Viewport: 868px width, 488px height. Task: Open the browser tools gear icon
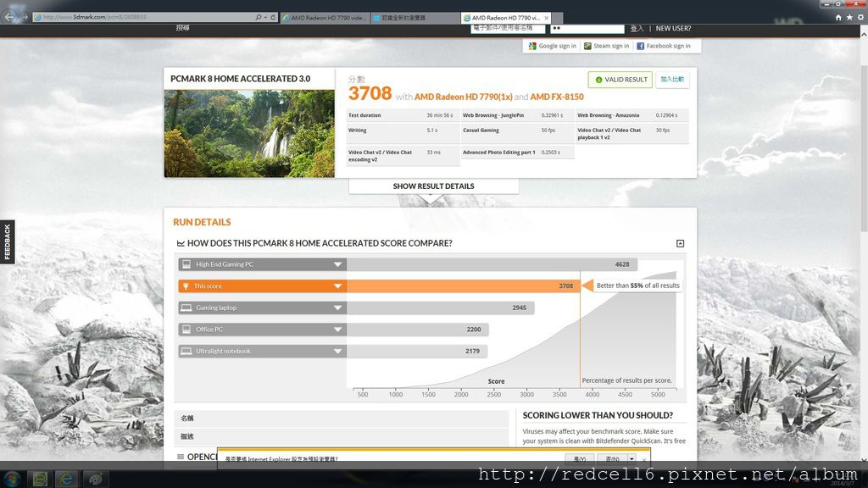pyautogui.click(x=860, y=18)
